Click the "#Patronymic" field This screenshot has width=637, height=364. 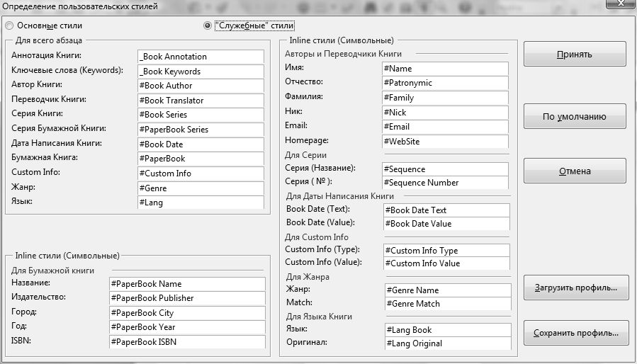tap(445, 83)
